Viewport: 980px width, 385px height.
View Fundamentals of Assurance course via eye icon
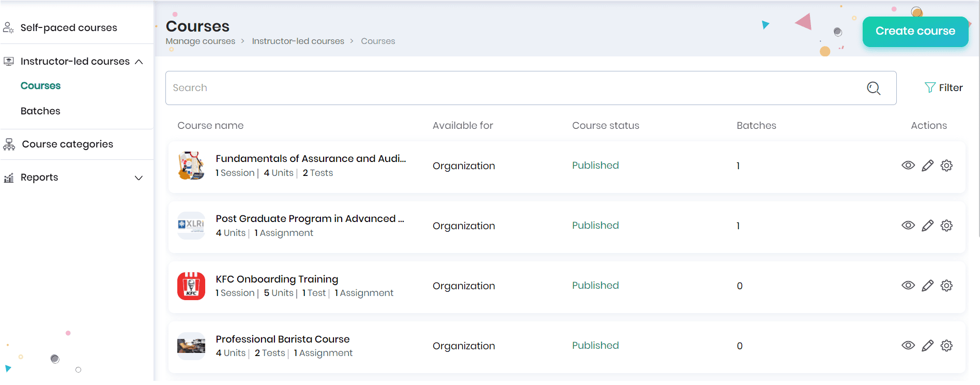(908, 166)
